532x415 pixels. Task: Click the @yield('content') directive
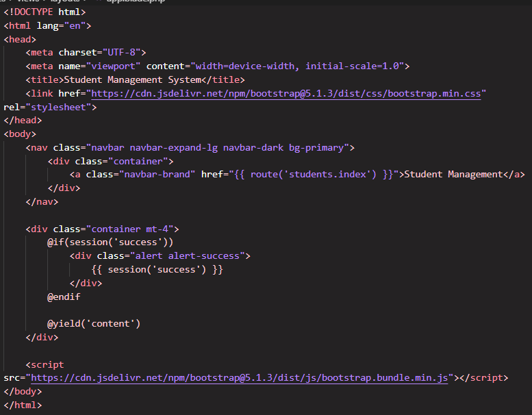[x=94, y=324]
